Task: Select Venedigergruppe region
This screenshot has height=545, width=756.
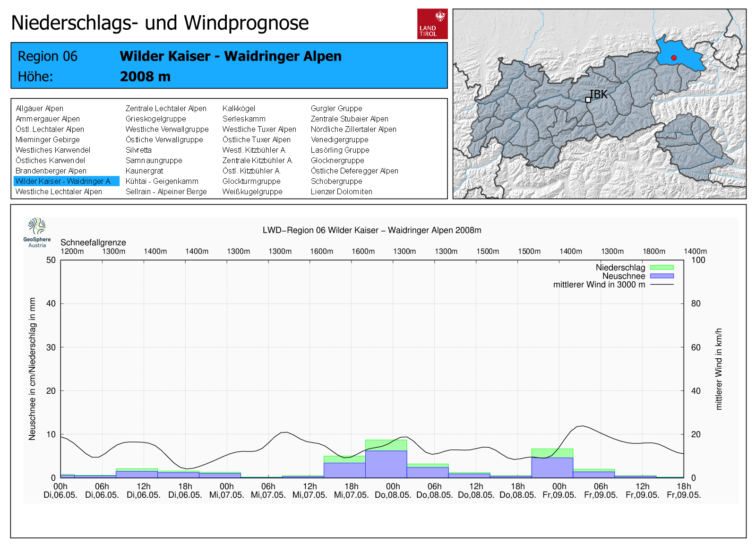Action: pyautogui.click(x=339, y=140)
